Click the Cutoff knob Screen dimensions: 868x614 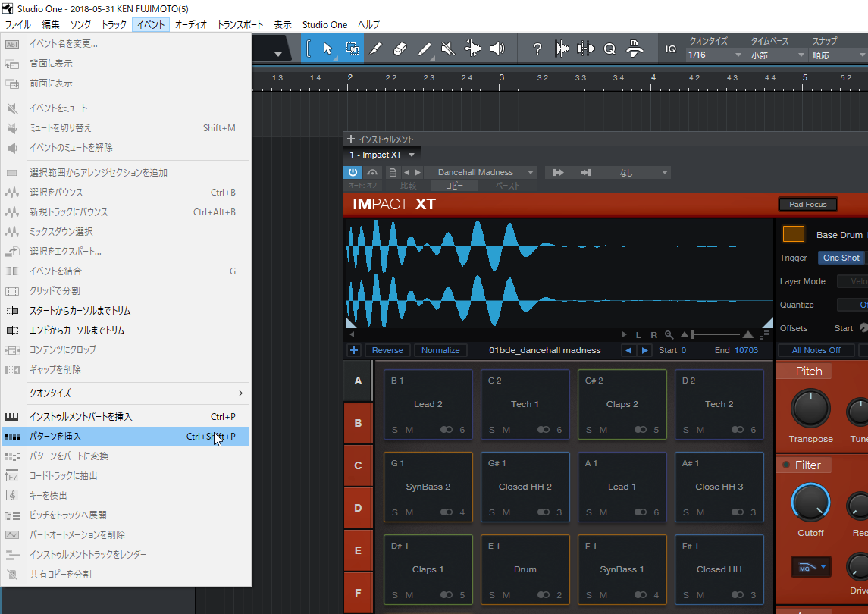(810, 503)
